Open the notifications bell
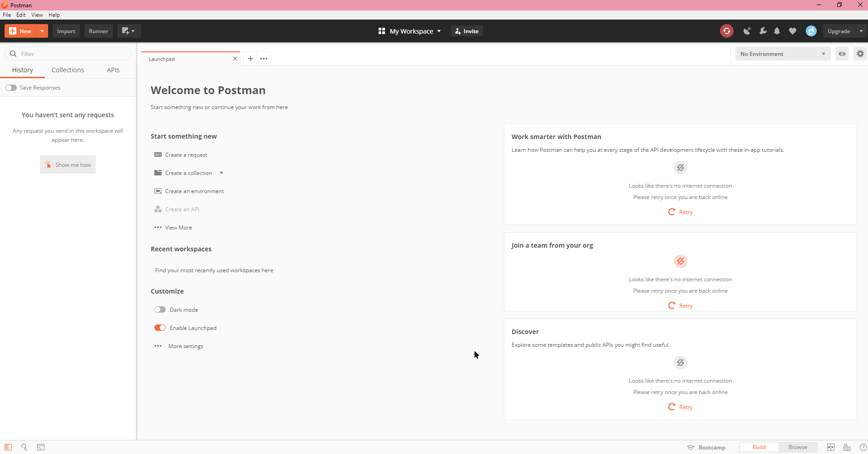The height and width of the screenshot is (454, 868). click(777, 30)
